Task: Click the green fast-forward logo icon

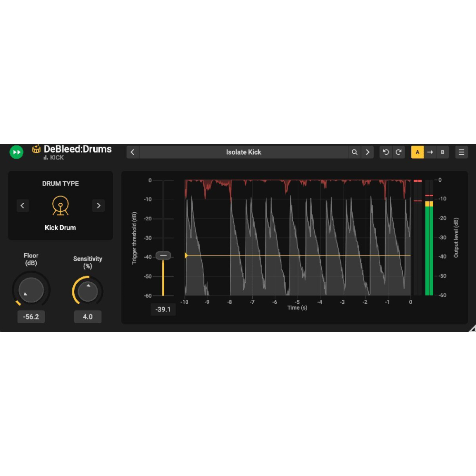Action: pyautogui.click(x=17, y=152)
